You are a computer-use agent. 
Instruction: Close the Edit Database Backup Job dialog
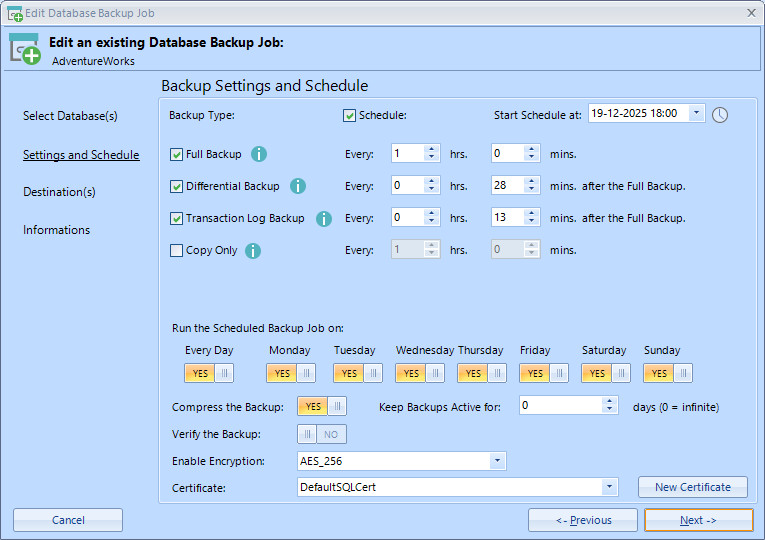pyautogui.click(x=751, y=13)
